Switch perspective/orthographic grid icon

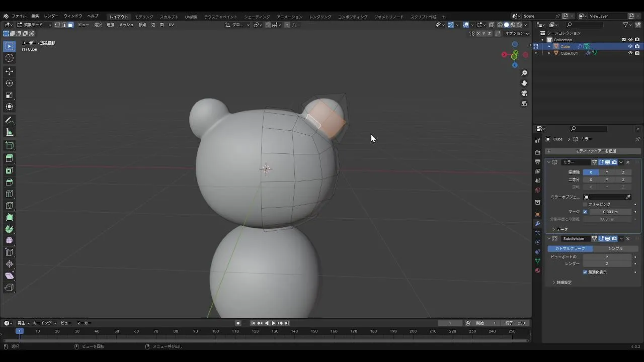click(524, 103)
